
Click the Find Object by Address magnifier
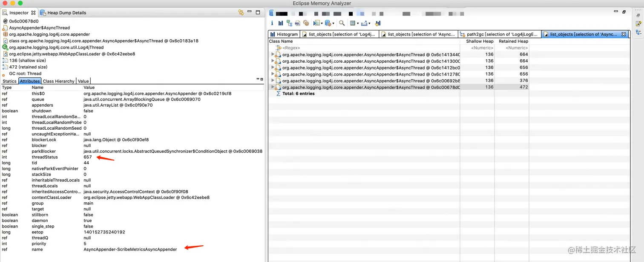[342, 23]
